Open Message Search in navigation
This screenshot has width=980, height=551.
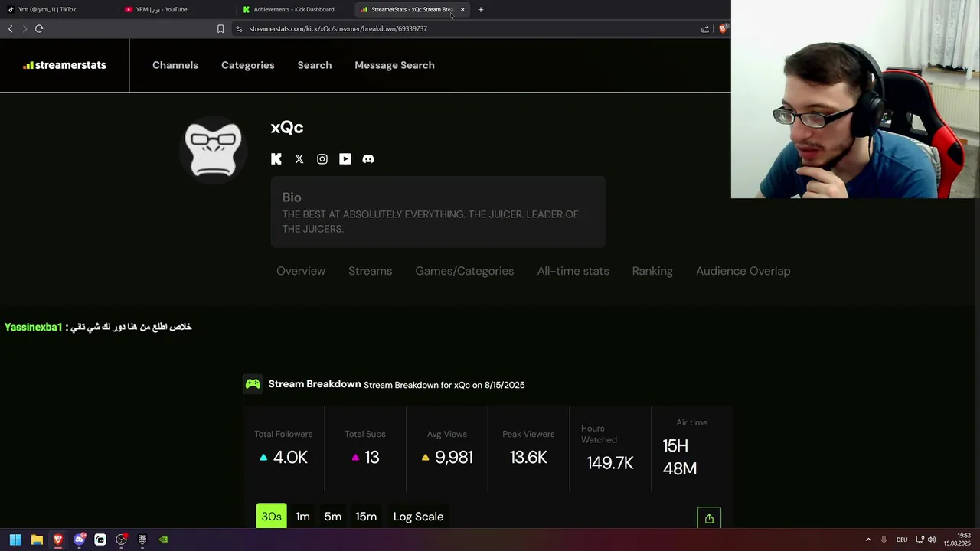point(394,65)
